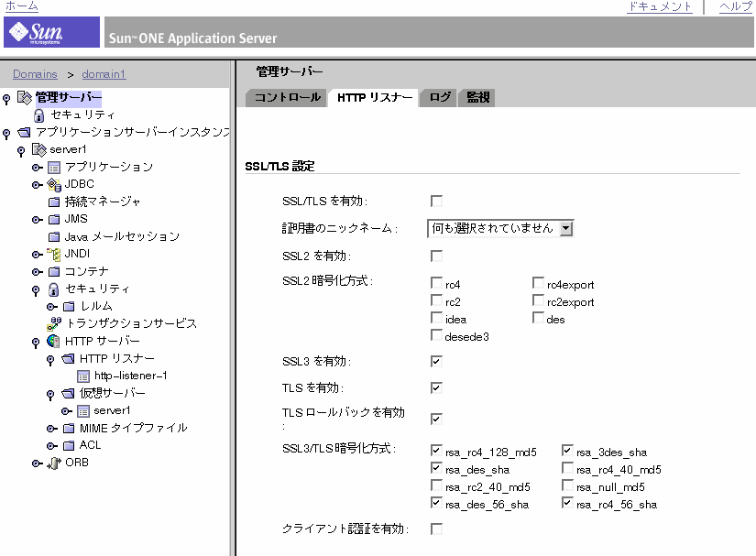This screenshot has height=556, width=756.
Task: Click the Domains breadcrumb link
Action: (x=35, y=74)
